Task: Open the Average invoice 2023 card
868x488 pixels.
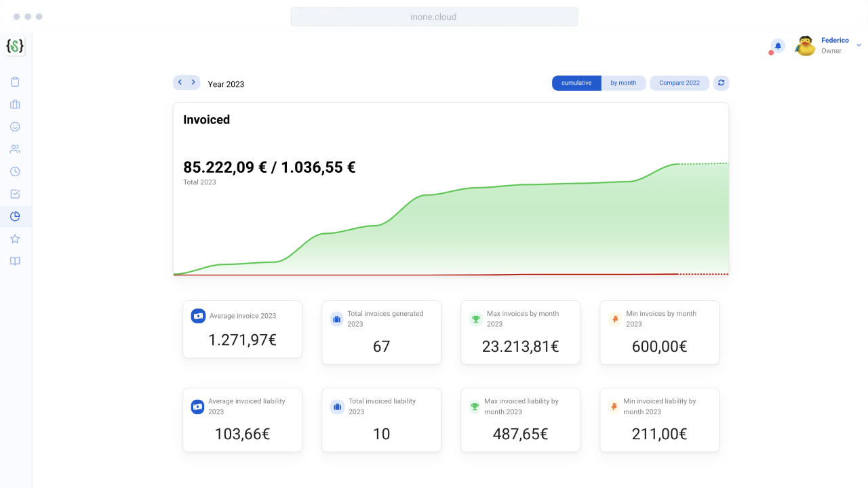Action: point(242,329)
